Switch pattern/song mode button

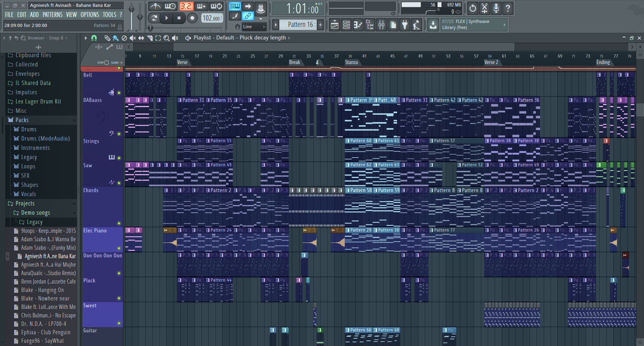[154, 18]
